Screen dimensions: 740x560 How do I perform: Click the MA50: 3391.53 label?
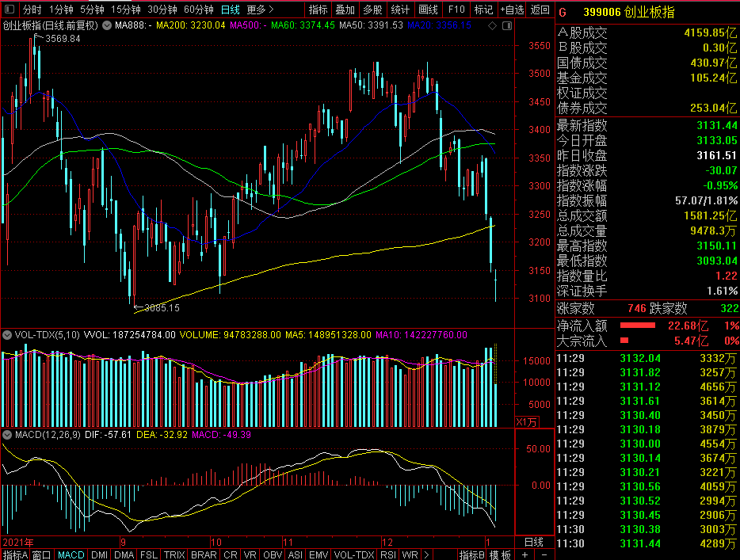(371, 25)
